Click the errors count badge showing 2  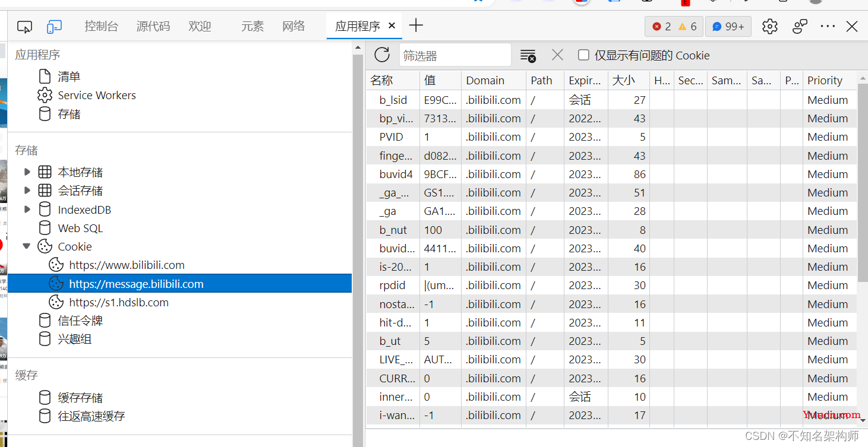(661, 26)
